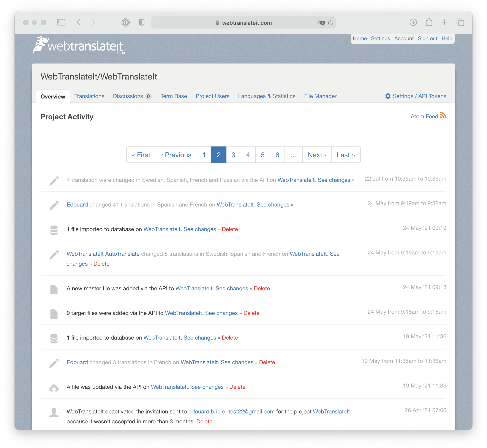Screen dimensions: 487x448
Task: Toggle Safari sidebar icon
Action: (x=61, y=22)
